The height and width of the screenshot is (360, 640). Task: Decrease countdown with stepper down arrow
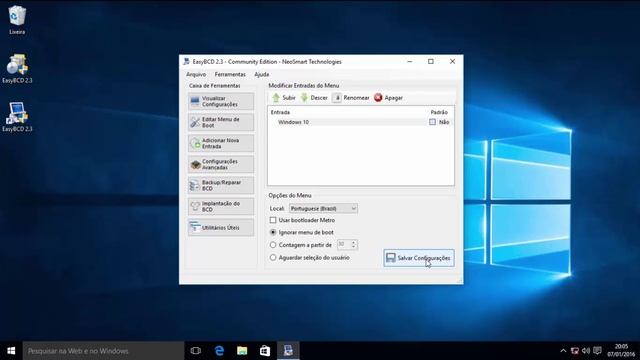354,247
